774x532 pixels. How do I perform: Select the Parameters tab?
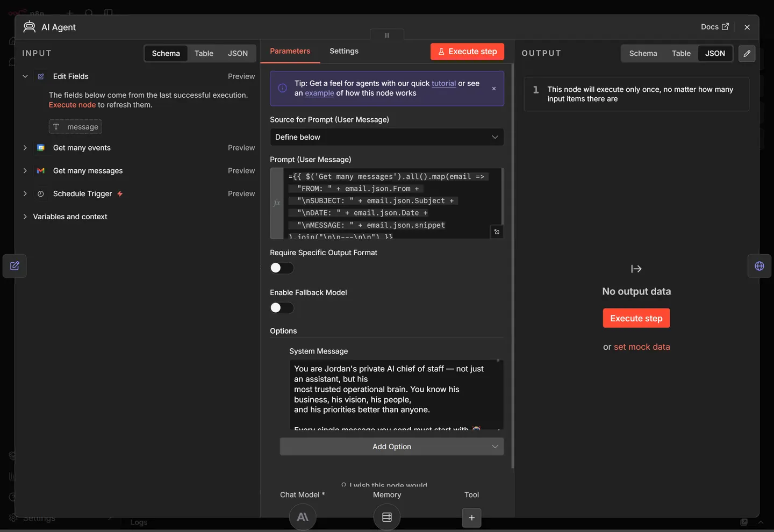[x=290, y=51]
